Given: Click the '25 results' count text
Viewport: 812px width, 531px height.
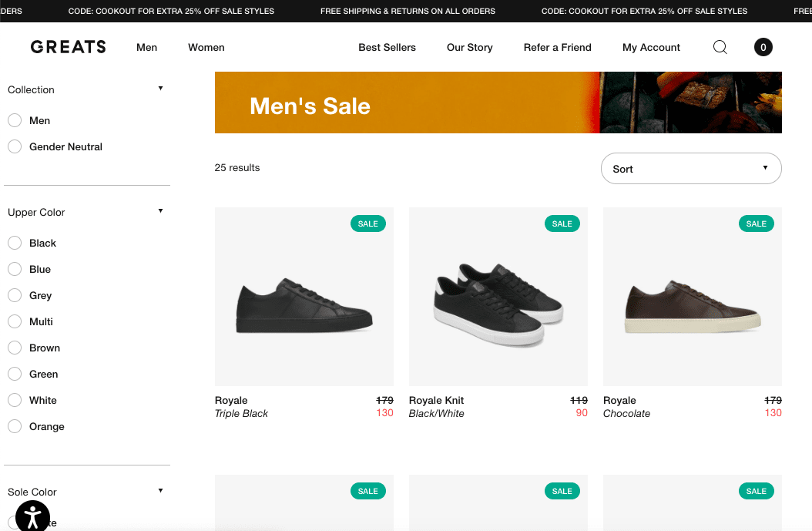Looking at the screenshot, I should 237,168.
